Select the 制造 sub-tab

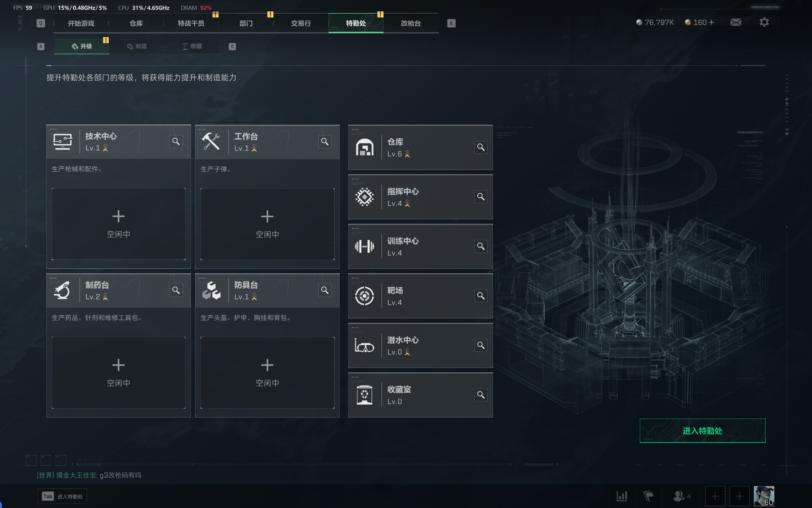click(x=137, y=46)
